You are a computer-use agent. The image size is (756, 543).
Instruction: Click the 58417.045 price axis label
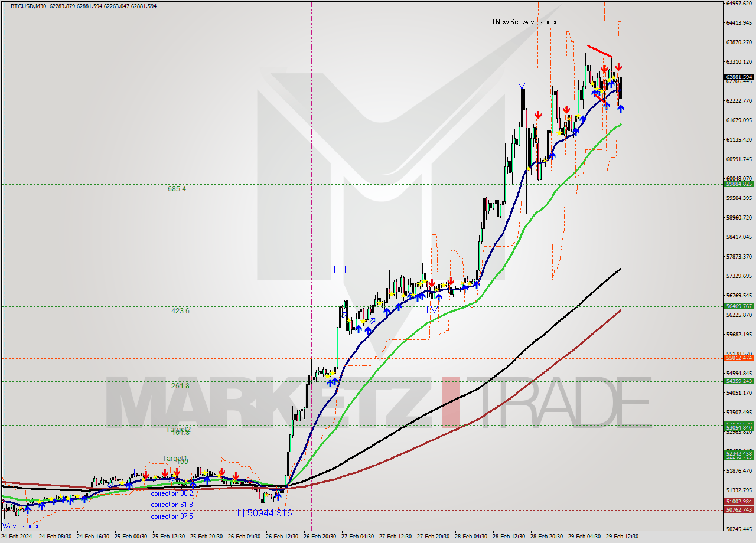click(x=739, y=237)
